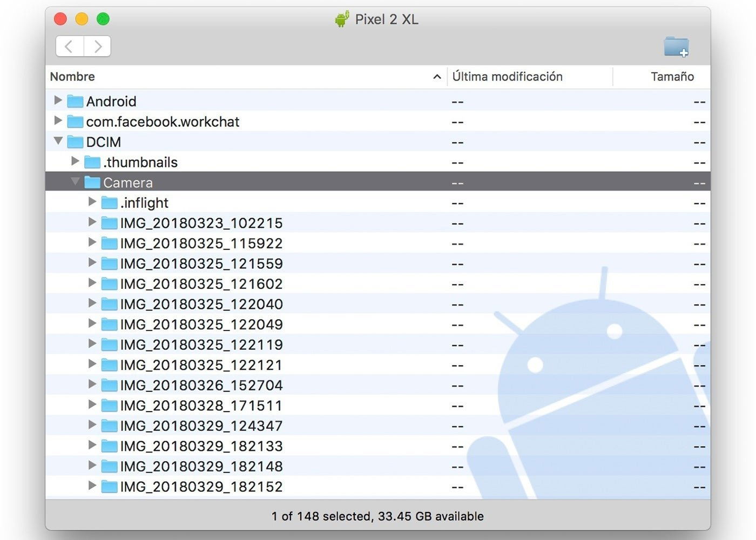This screenshot has width=756, height=540.
Task: Collapse the Camera folder
Action: click(75, 181)
